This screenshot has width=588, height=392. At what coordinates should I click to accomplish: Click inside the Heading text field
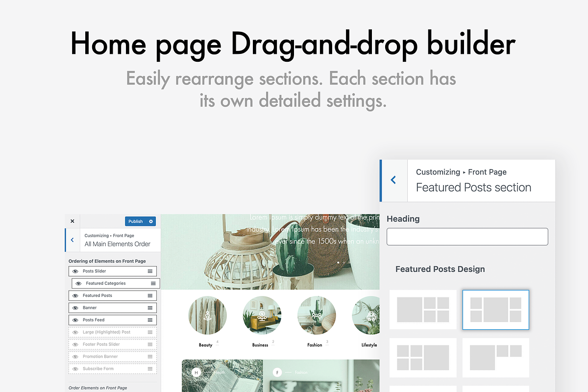[467, 237]
